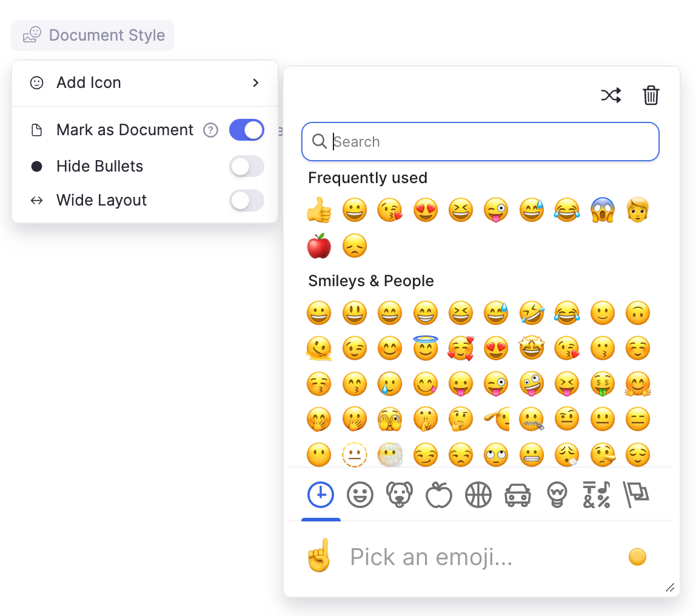Click the shuffle random emoji icon

(611, 95)
